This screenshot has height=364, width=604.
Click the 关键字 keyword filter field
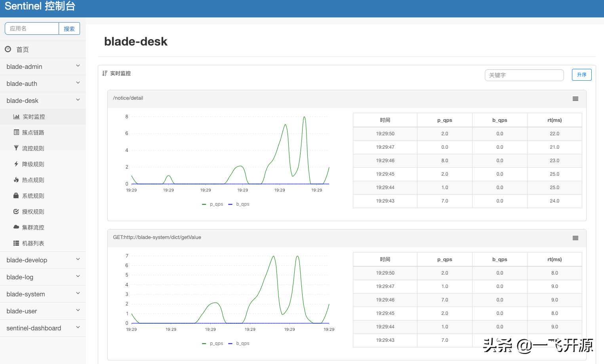[x=524, y=75]
